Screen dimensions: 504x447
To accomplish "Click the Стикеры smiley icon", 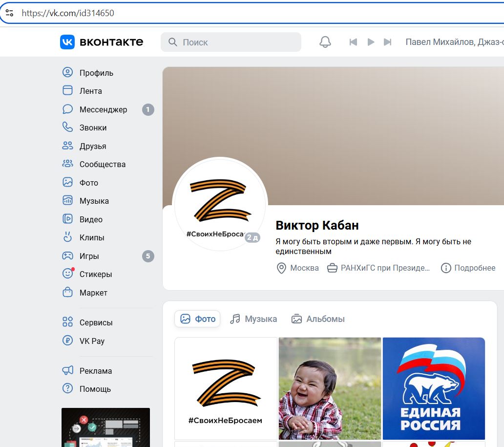I will coord(68,274).
